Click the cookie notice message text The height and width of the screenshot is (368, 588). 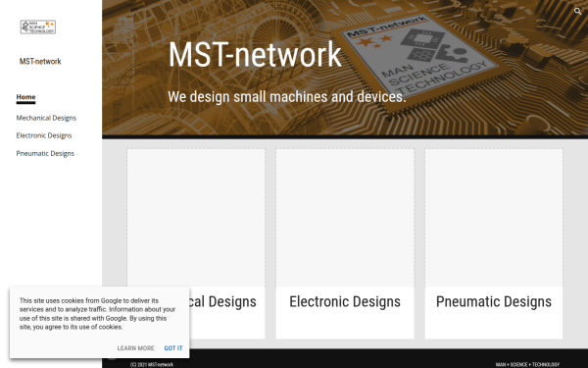pos(97,314)
